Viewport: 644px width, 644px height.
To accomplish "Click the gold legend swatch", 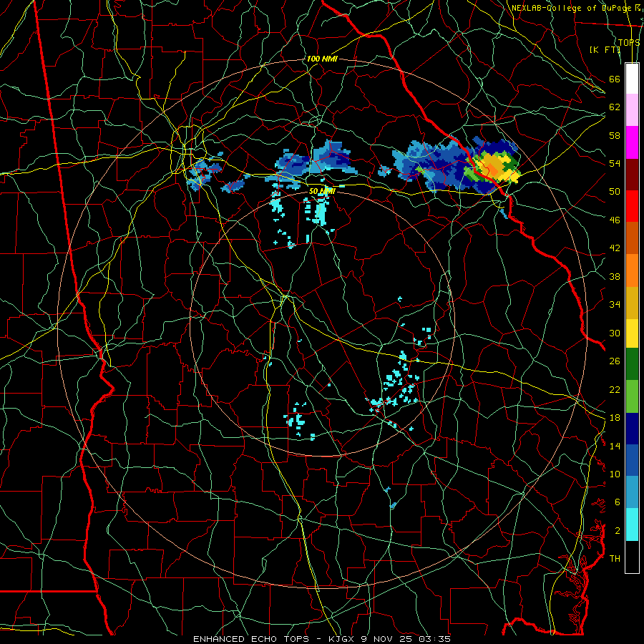I will pyautogui.click(x=632, y=303).
